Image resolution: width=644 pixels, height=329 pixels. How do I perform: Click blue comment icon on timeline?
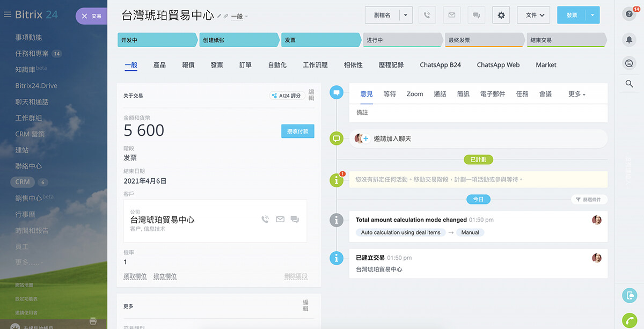click(336, 92)
